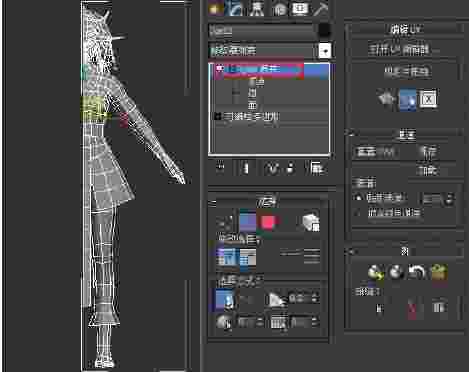469x372 pixels.
Task: Click the Reset UVWs button in Channel rollout
Action: (x=375, y=152)
